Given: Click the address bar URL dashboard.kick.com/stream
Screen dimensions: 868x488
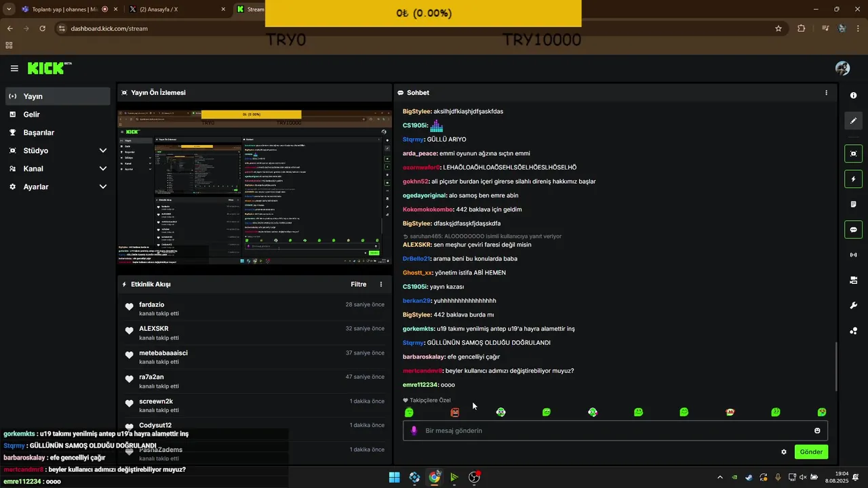Looking at the screenshot, I should [109, 28].
